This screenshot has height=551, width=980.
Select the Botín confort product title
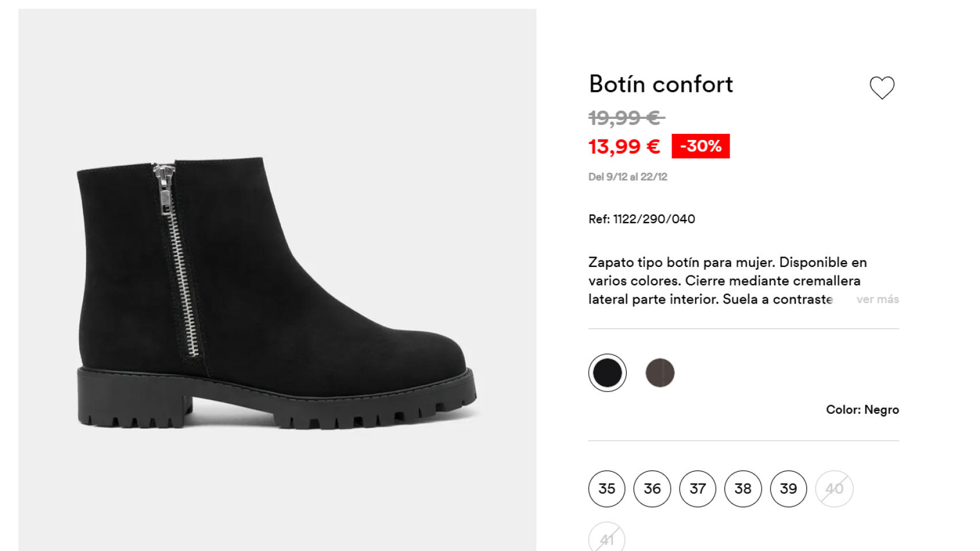coord(661,84)
